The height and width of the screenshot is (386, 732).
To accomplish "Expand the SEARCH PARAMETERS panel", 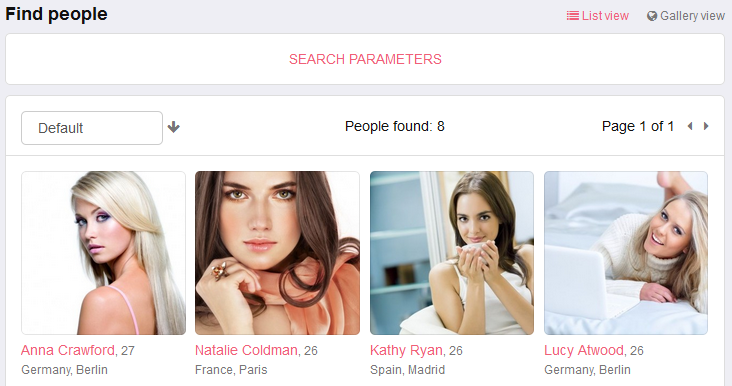I will coord(365,59).
